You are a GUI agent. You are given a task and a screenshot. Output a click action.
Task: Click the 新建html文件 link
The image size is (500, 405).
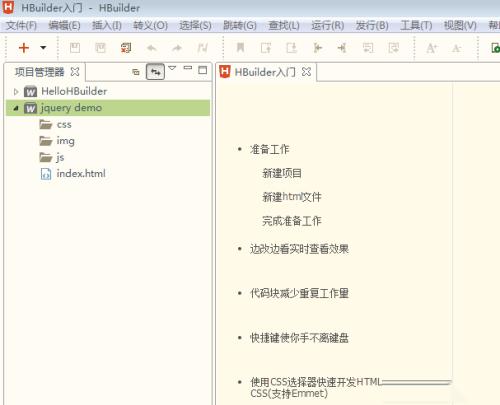tap(292, 197)
